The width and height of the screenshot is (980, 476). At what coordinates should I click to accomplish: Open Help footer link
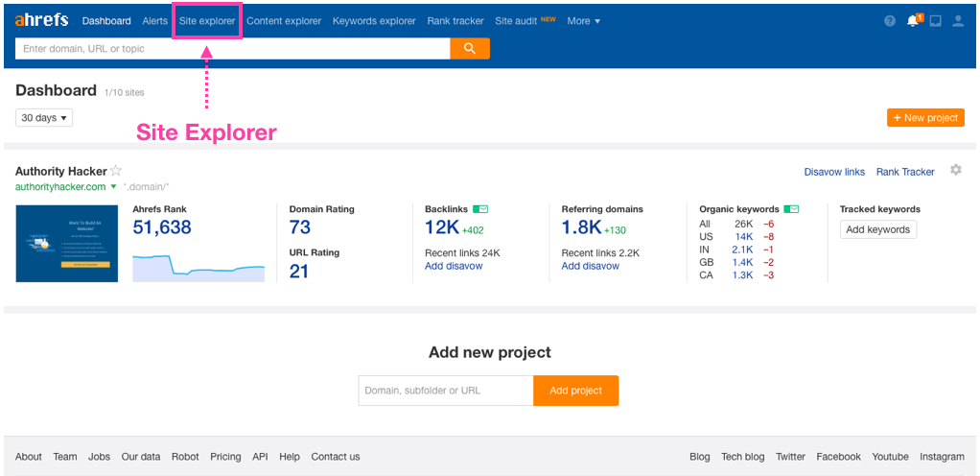290,457
